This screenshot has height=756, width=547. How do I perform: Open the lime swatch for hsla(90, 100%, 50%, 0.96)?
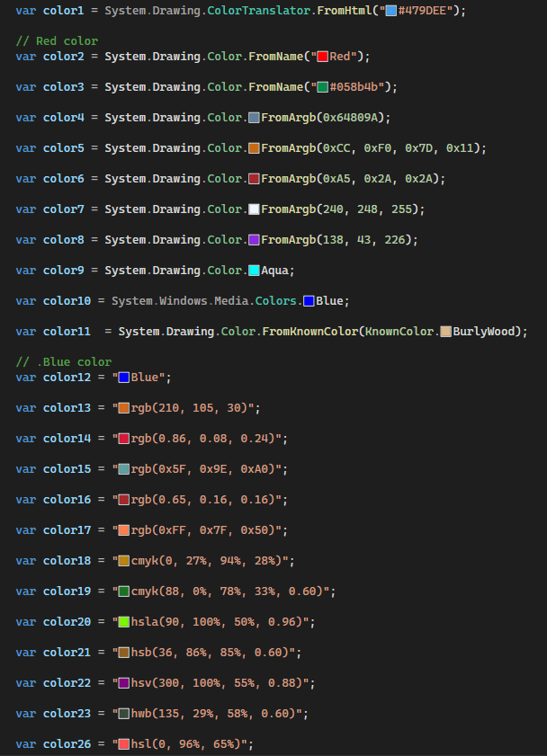124,622
